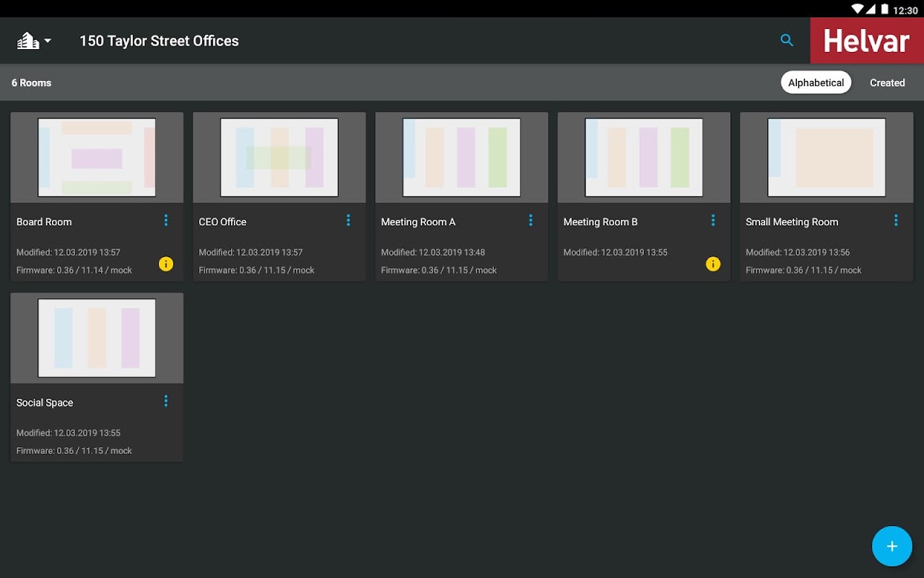
Task: Open Small Meeting Room overflow menu
Action: click(896, 220)
